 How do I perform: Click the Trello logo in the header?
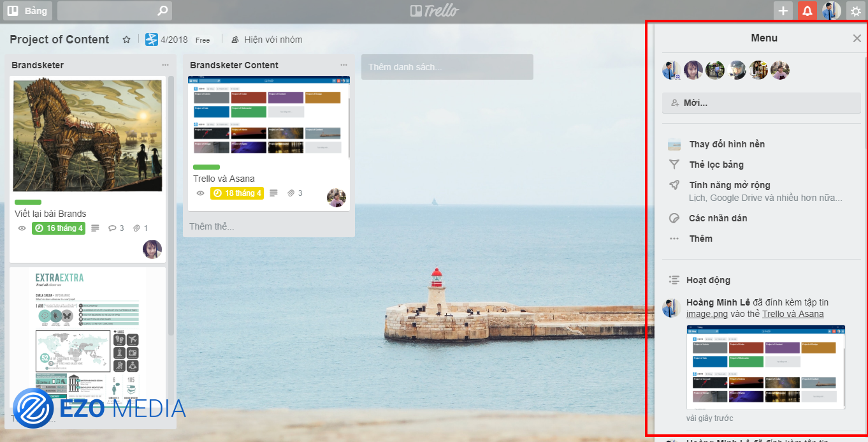(434, 11)
